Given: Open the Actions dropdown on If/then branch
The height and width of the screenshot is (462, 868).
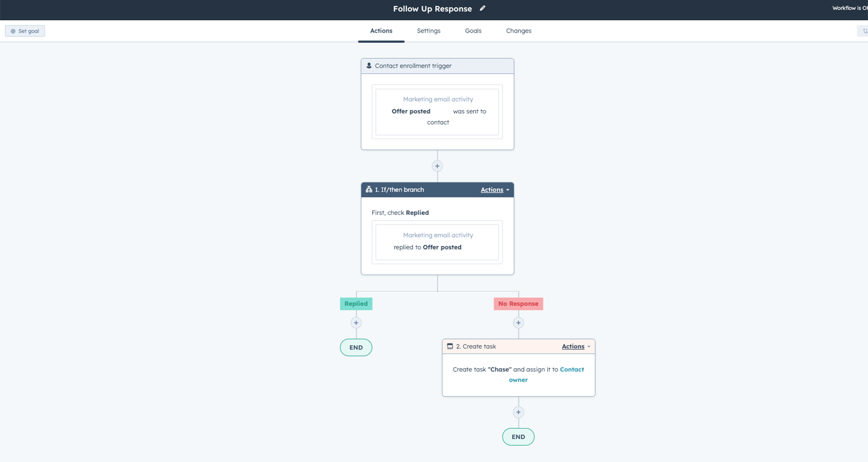Looking at the screenshot, I should [x=494, y=189].
